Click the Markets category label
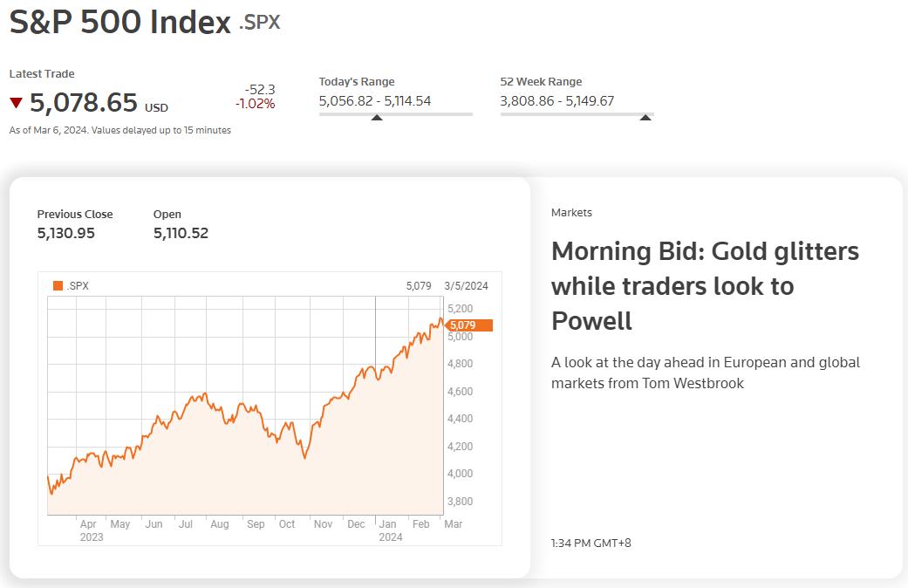The height and width of the screenshot is (588, 908). tap(571, 213)
